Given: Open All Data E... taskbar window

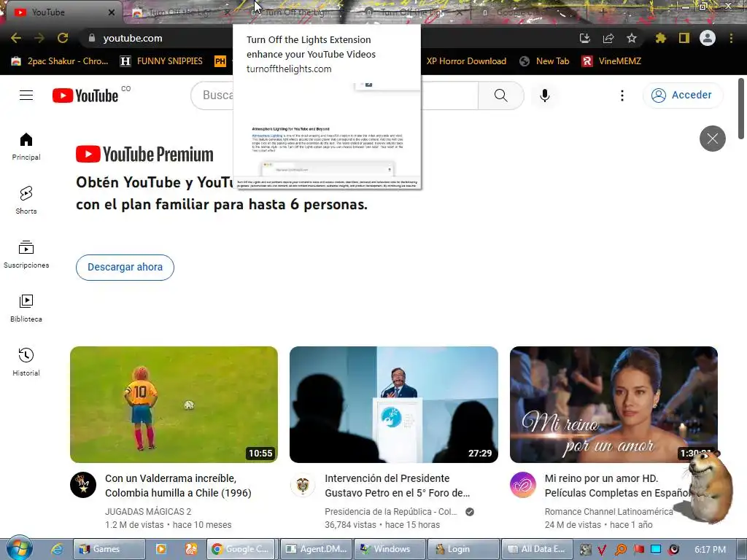Looking at the screenshot, I should coord(536,549).
